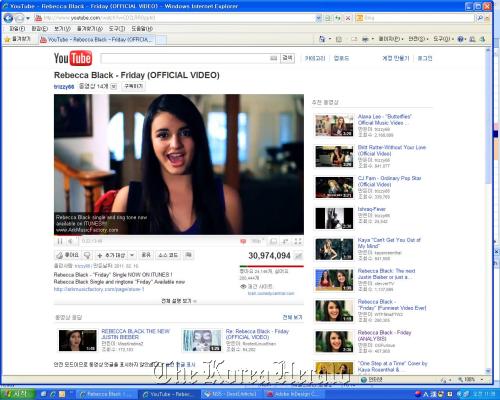Click the browser Forward button
Image resolution: width=500 pixels, height=400 pixels.
coord(19,18)
